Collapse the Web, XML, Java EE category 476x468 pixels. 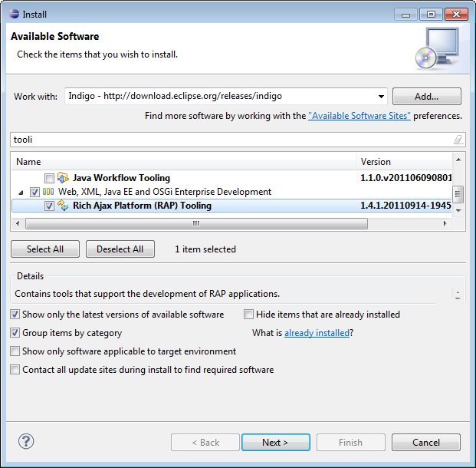pos(21,193)
